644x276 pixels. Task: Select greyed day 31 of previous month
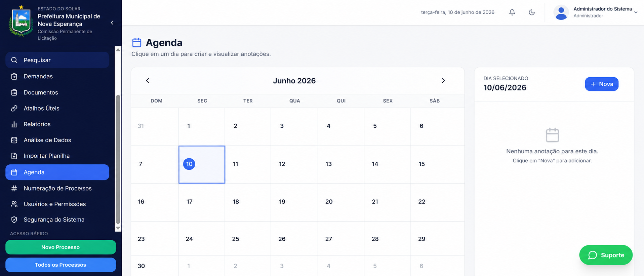click(155, 127)
